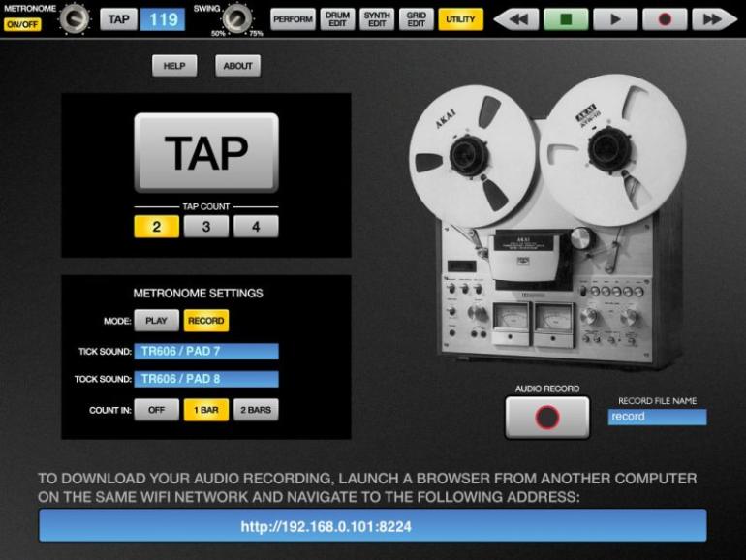Switch to the Drum Edit tab
The image size is (746, 560).
click(337, 19)
